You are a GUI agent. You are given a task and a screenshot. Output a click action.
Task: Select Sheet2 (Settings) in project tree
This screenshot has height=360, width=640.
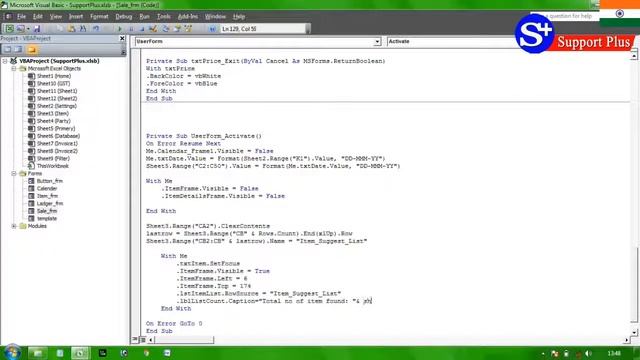pyautogui.click(x=56, y=106)
